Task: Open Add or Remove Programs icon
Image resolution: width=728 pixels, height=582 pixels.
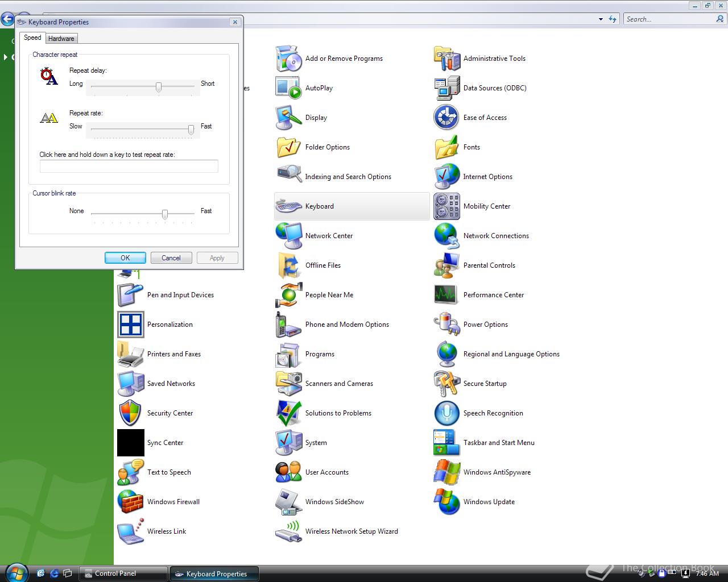Action: [288, 59]
